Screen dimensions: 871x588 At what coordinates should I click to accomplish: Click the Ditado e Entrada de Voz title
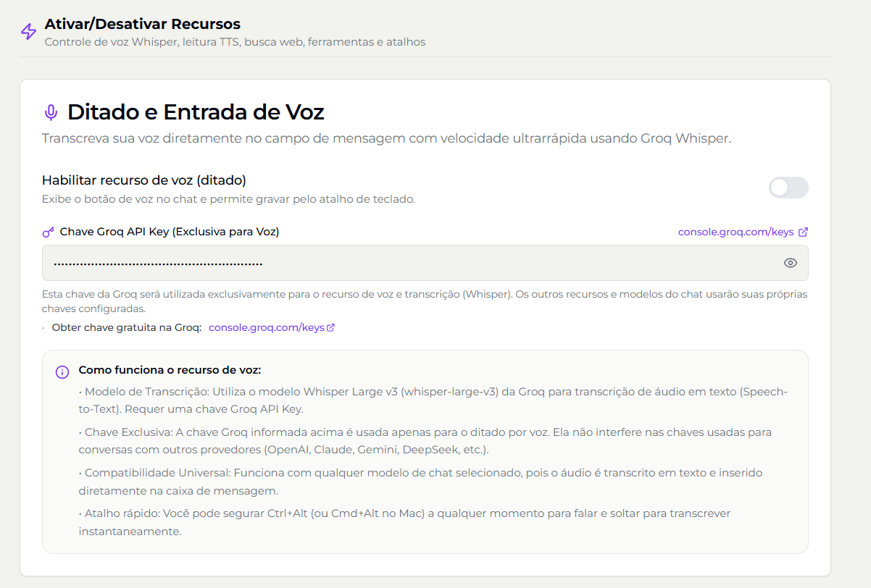click(196, 112)
